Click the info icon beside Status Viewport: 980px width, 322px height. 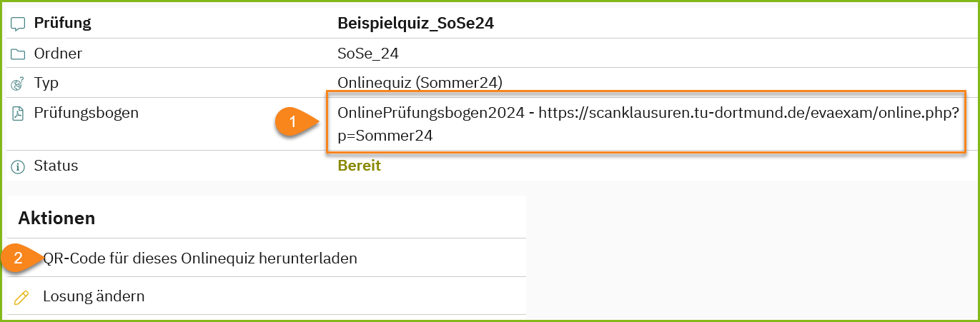click(x=18, y=166)
